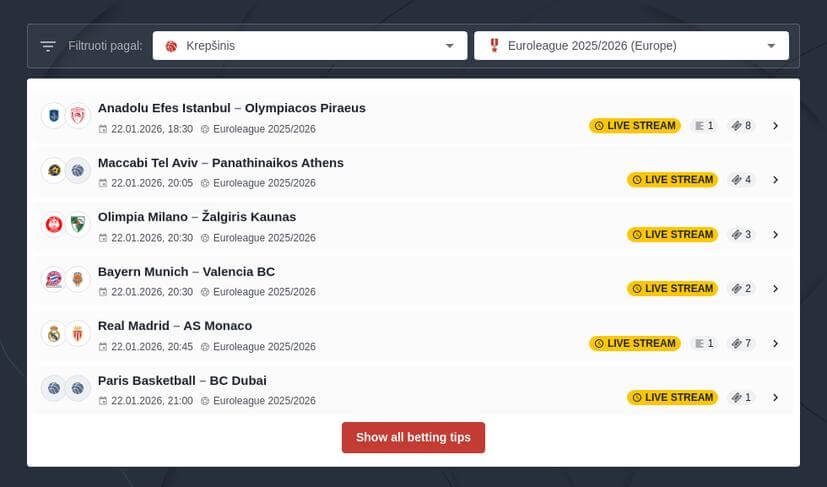The height and width of the screenshot is (487, 827).
Task: Open the Krepšinis sport dropdown
Action: tap(309, 46)
